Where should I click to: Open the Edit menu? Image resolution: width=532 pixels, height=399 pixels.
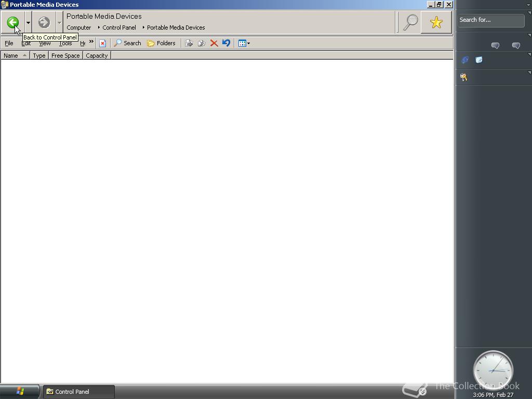coord(26,43)
